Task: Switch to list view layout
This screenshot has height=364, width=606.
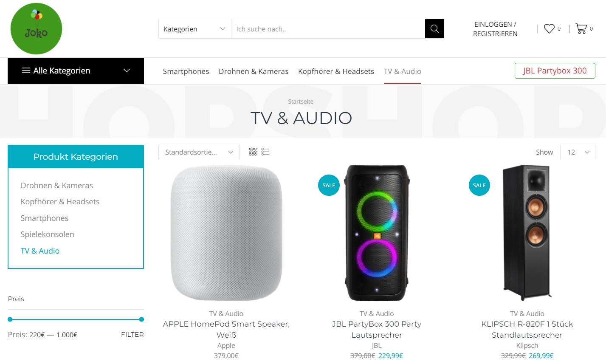Action: coord(265,152)
